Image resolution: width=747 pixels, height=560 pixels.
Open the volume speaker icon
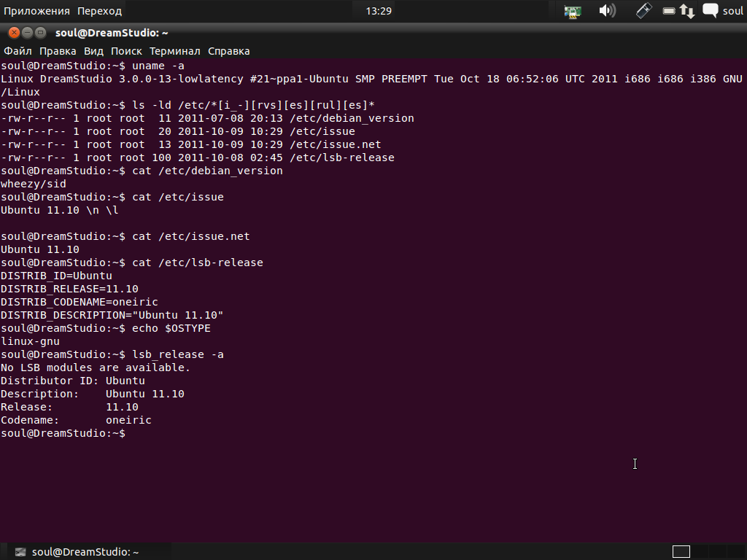point(607,10)
